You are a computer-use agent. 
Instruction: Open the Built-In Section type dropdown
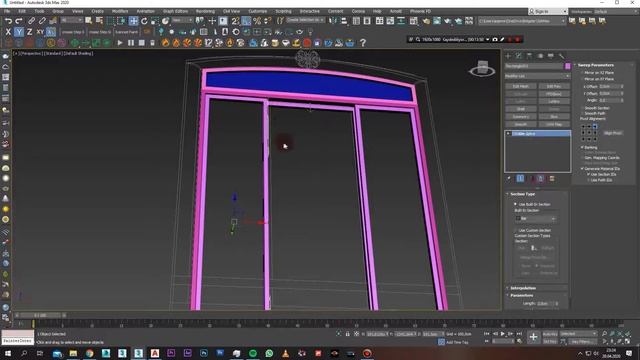[x=536, y=219]
